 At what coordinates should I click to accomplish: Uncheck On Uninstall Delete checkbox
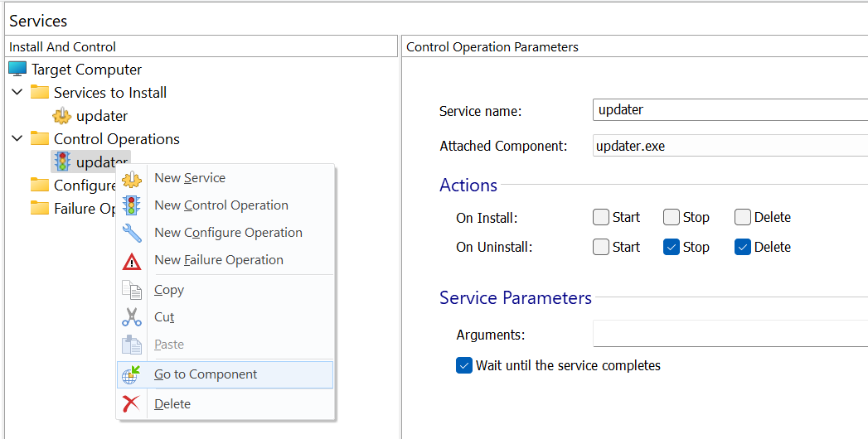[743, 247]
